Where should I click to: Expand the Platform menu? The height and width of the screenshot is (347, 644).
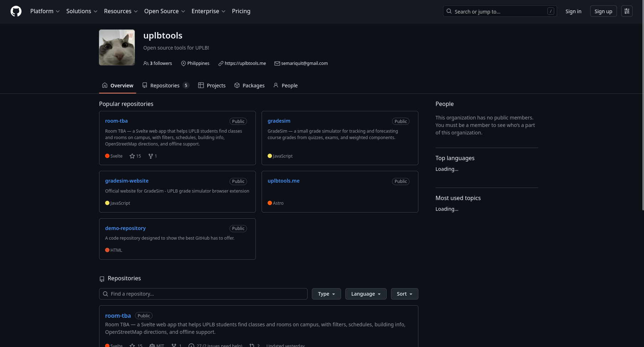[45, 11]
